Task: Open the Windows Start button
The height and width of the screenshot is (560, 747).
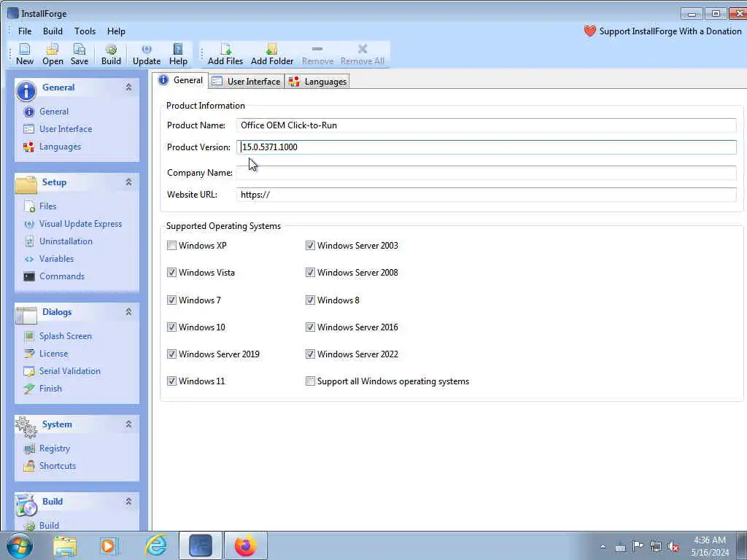Action: pos(20,546)
